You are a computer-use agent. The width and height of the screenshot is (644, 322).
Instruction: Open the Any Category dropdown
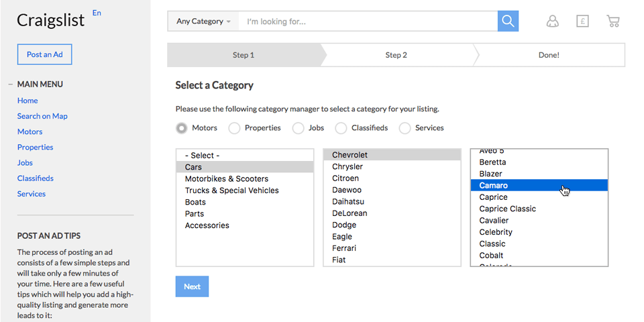[203, 21]
